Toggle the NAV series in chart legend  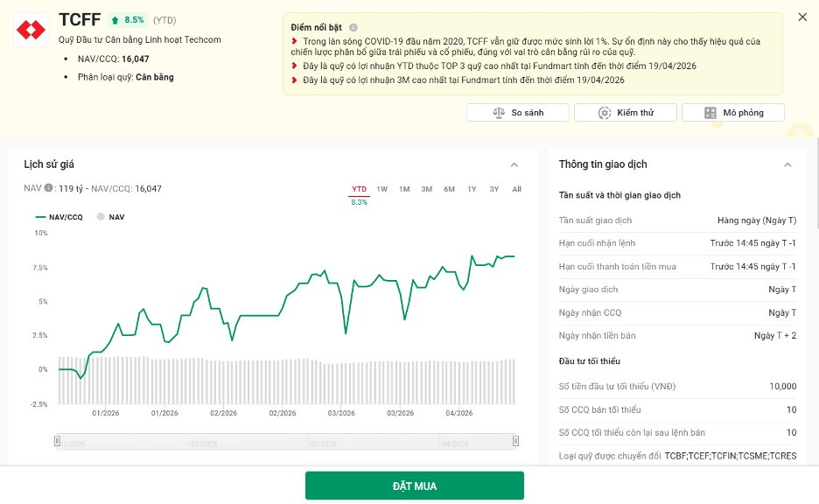pyautogui.click(x=111, y=216)
